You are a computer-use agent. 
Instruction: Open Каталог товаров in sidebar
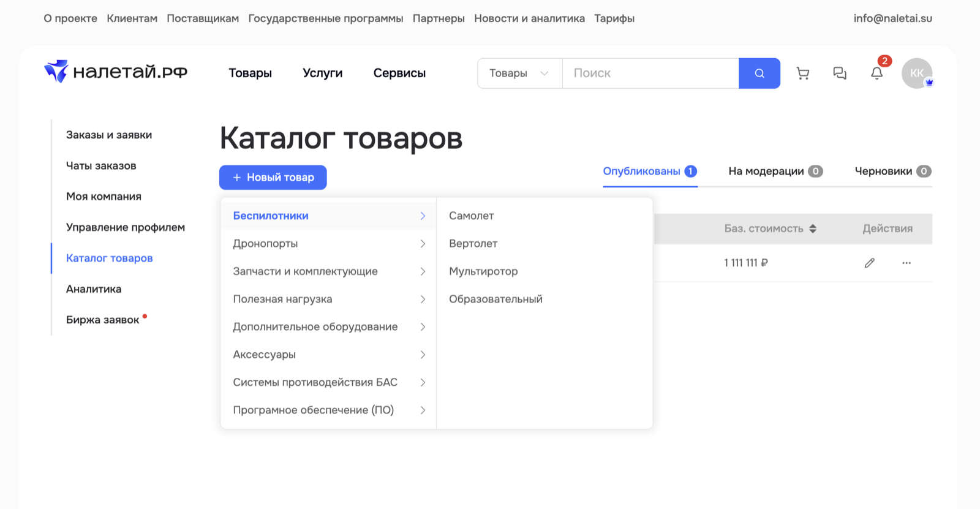click(110, 258)
